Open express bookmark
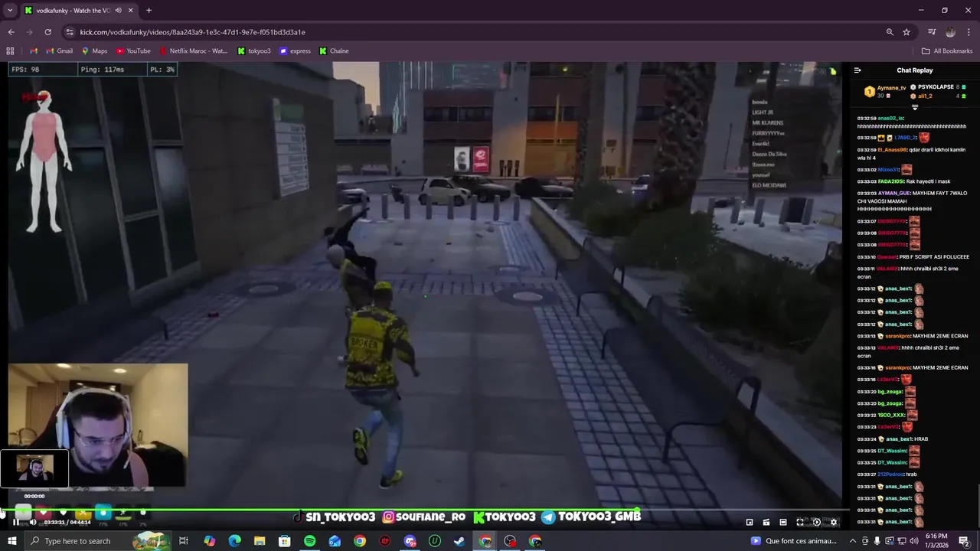Screen dimensions: 980x551 pyautogui.click(x=295, y=51)
